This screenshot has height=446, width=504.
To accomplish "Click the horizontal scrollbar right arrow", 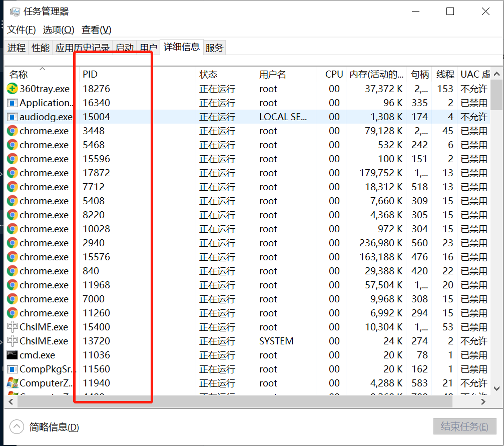I will point(483,401).
